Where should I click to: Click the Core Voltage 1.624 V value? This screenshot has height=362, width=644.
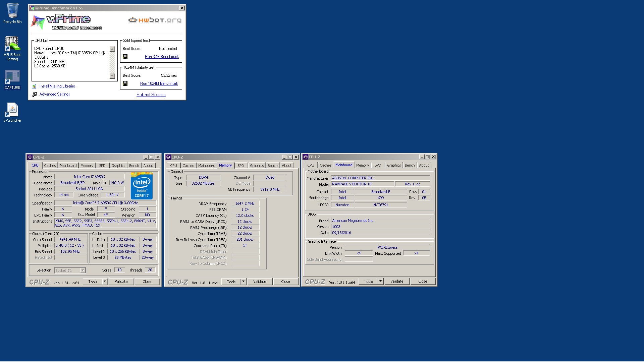(112, 195)
